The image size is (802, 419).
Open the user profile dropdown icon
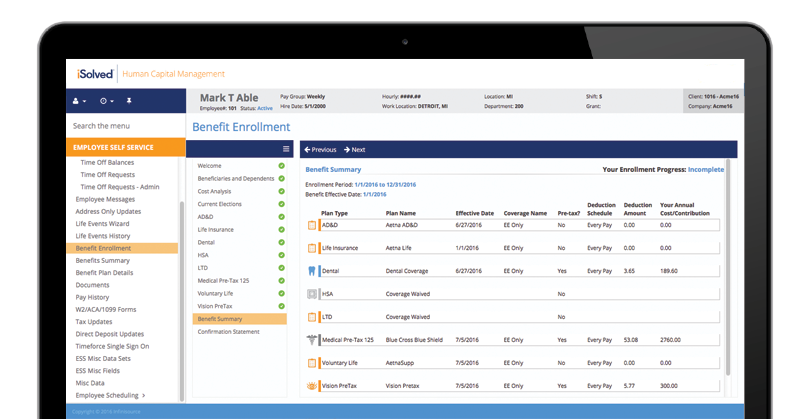[x=79, y=101]
